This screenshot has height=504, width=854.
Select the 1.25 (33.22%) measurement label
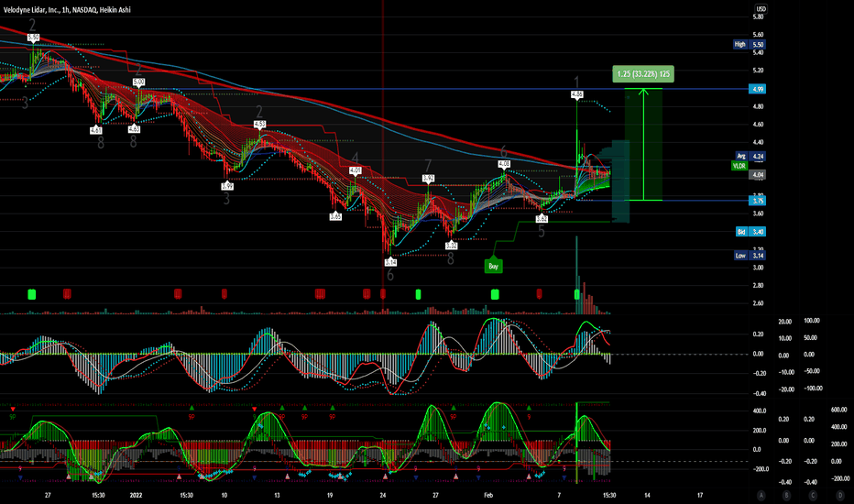(643, 74)
